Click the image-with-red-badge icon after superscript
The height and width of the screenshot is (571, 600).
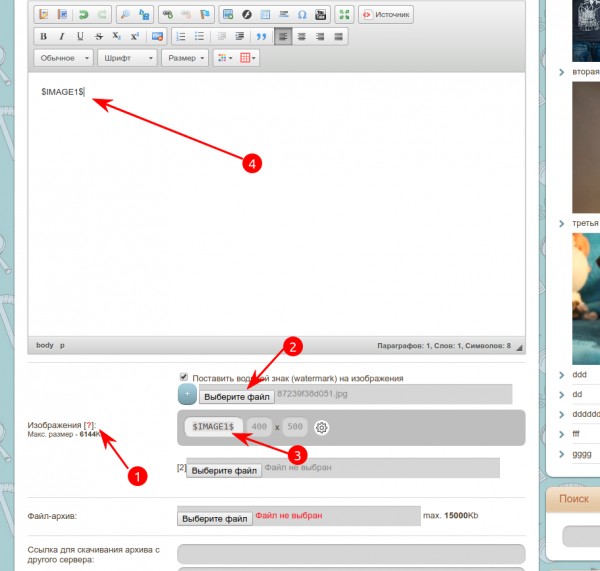(x=157, y=36)
